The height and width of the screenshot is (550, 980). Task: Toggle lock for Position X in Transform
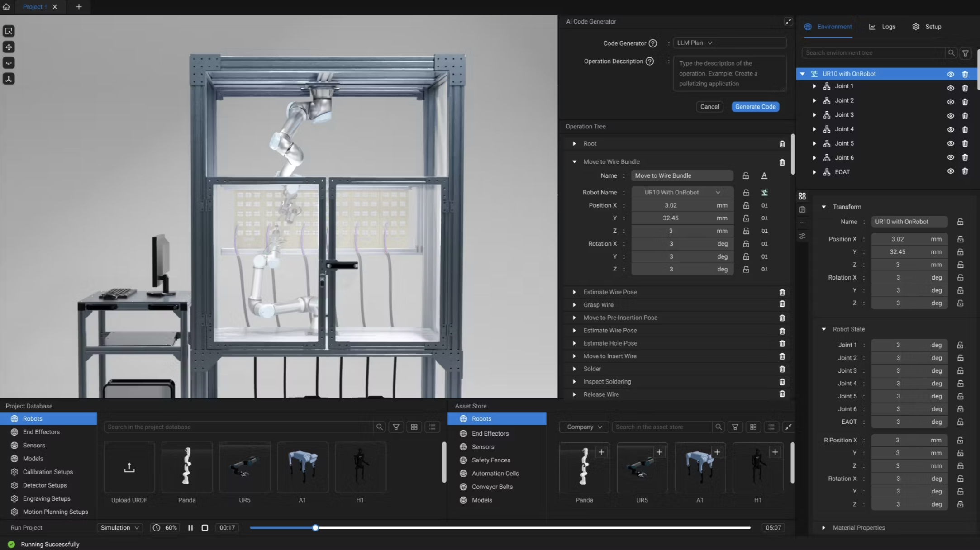pyautogui.click(x=960, y=239)
